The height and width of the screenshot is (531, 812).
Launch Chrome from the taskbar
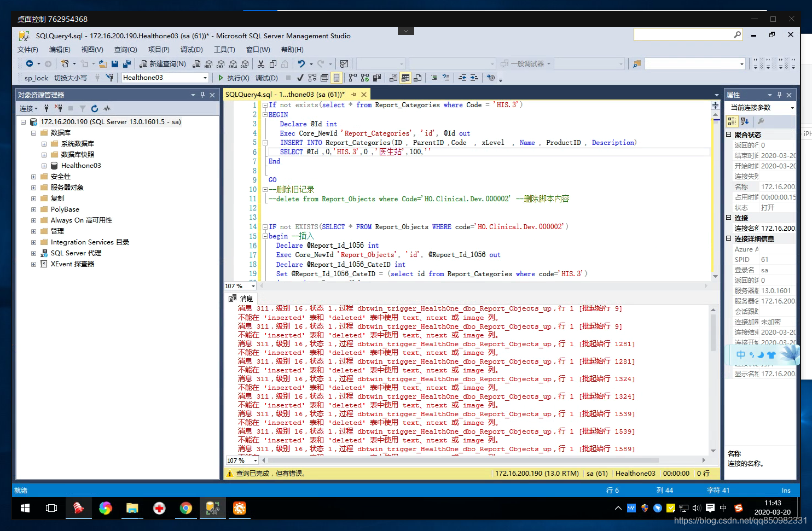[x=185, y=508]
